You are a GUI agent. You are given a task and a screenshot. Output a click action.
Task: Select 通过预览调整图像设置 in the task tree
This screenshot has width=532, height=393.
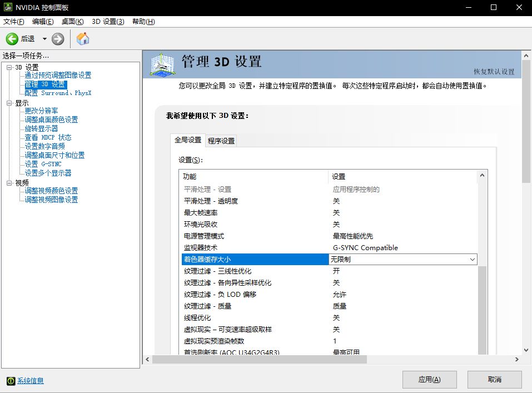click(x=58, y=76)
